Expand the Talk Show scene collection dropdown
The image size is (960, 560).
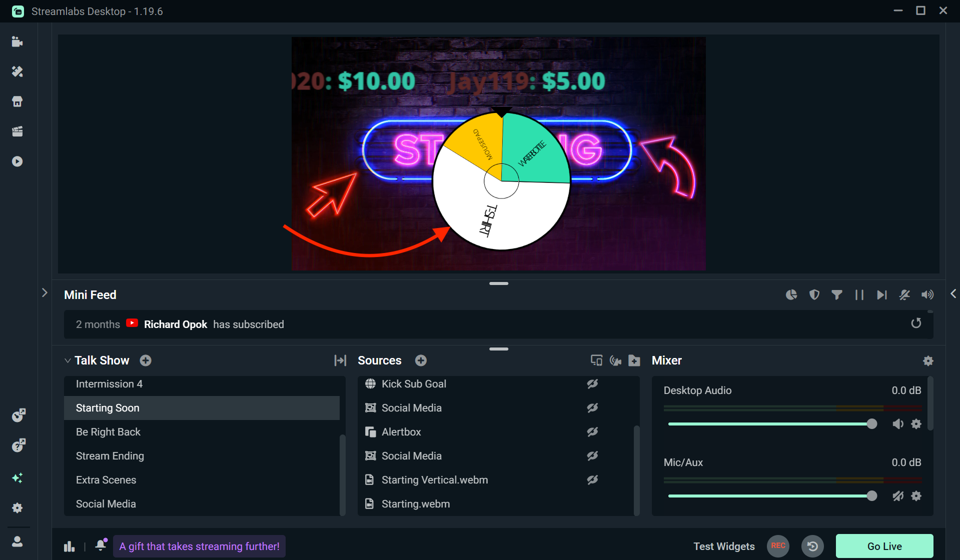pos(68,360)
